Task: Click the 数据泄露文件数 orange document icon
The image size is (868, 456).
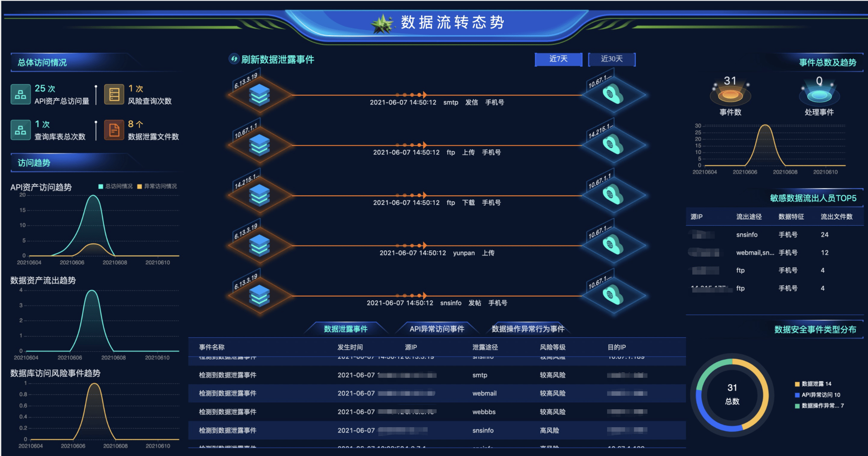Action: tap(114, 130)
